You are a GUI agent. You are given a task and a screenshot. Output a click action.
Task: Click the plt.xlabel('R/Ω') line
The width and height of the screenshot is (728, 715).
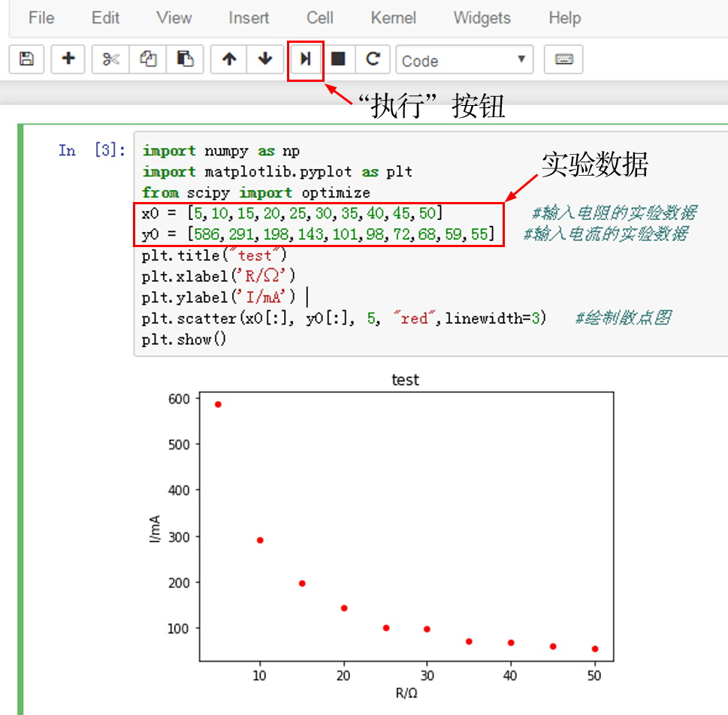point(218,276)
